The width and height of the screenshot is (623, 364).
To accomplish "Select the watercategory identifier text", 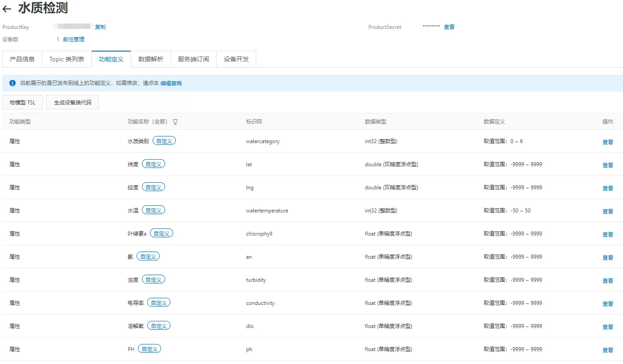I will click(263, 141).
